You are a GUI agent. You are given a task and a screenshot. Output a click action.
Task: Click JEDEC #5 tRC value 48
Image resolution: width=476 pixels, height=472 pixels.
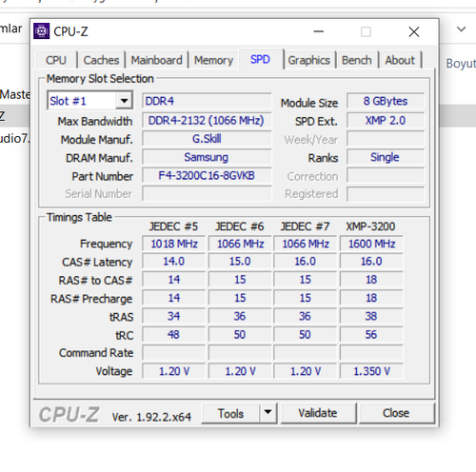pyautogui.click(x=174, y=335)
